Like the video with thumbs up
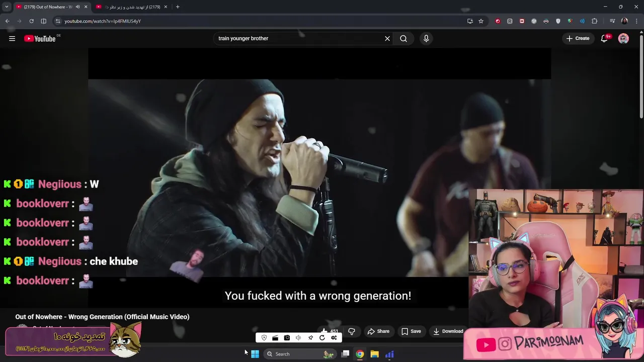The height and width of the screenshot is (362, 644). point(330,331)
